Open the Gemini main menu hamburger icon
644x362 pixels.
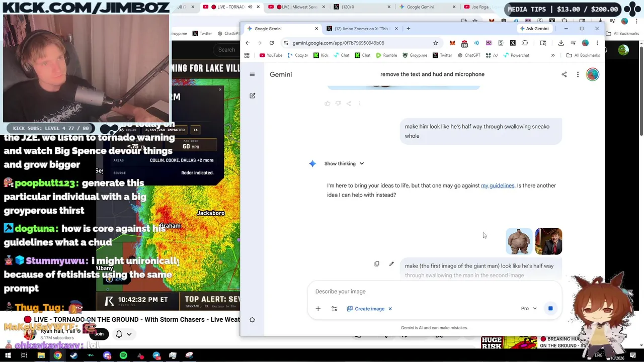tap(252, 74)
